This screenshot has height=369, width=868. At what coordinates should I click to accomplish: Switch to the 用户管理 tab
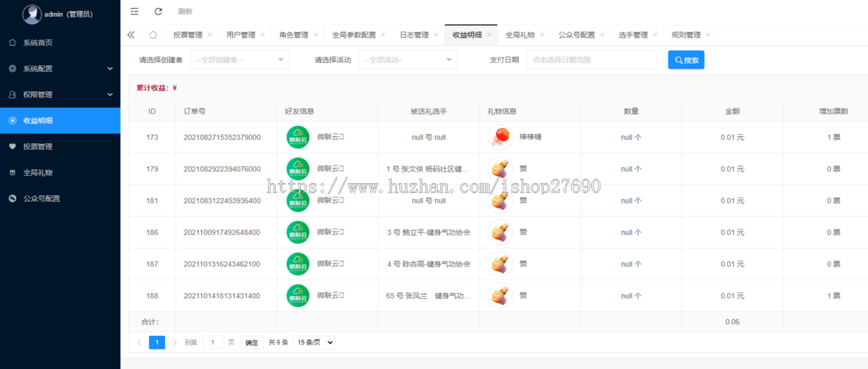(241, 35)
